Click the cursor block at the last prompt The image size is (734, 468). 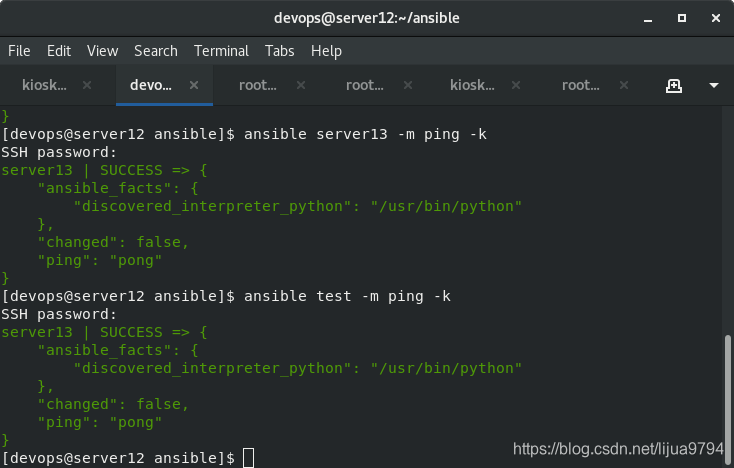[x=249, y=458]
